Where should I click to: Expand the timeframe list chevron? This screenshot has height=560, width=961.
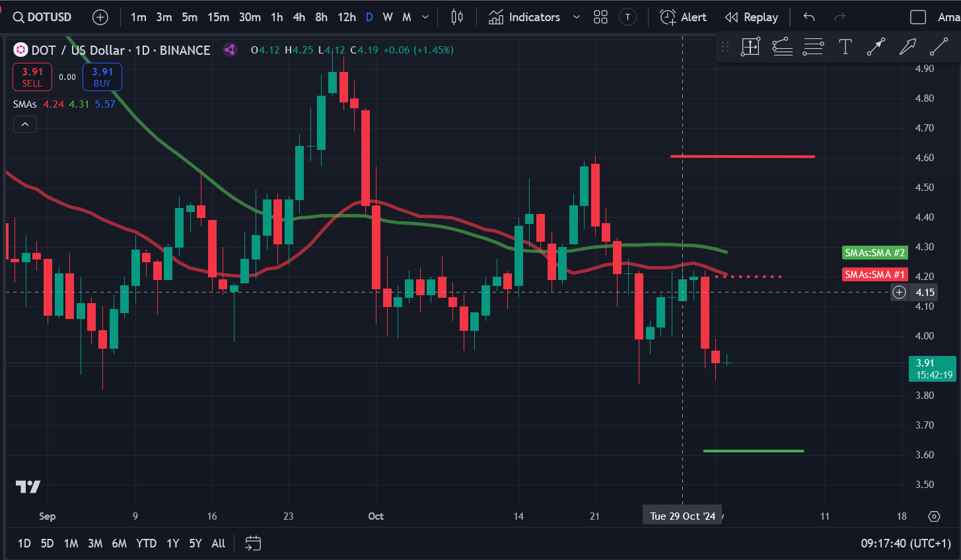coord(425,17)
